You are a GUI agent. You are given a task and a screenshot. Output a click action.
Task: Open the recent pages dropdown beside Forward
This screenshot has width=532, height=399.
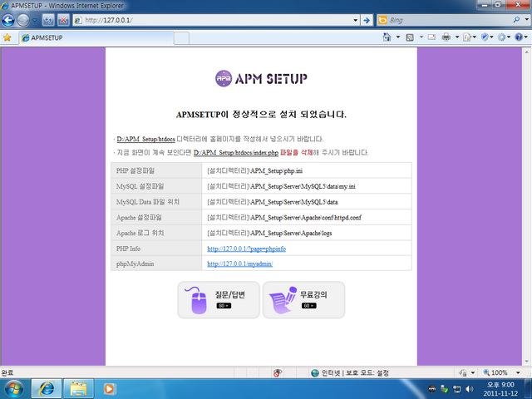[35, 20]
